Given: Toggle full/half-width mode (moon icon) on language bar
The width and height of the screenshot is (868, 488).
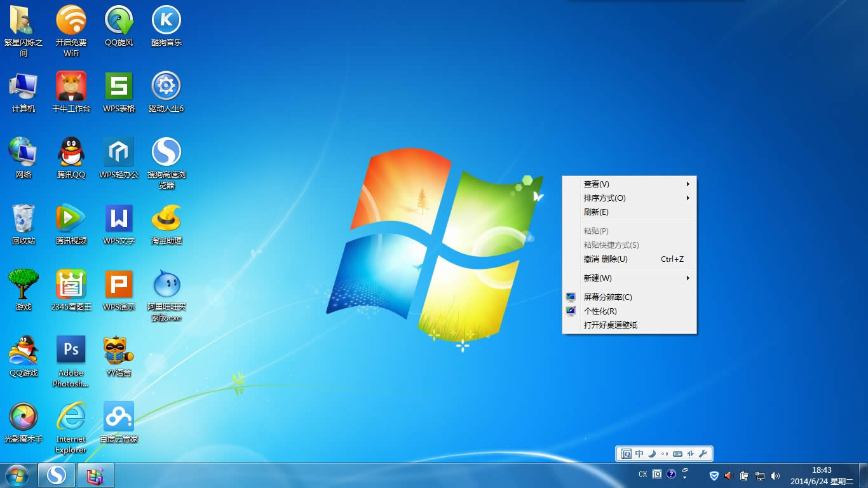Looking at the screenshot, I should tap(651, 453).
